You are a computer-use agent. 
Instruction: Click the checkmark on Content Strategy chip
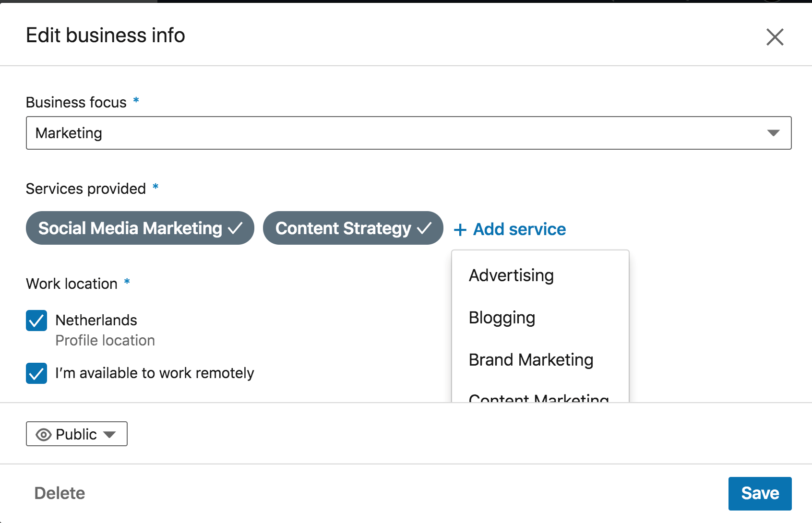coord(424,228)
